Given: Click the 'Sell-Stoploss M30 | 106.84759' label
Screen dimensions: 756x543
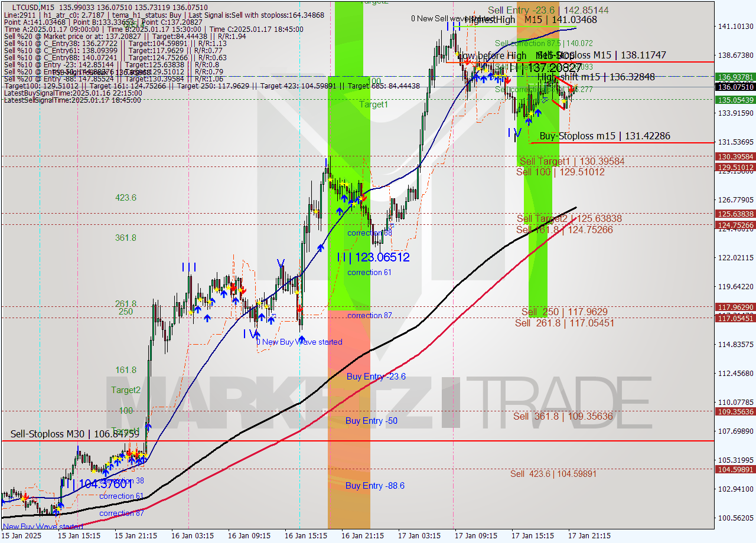Looking at the screenshot, I should [x=75, y=434].
